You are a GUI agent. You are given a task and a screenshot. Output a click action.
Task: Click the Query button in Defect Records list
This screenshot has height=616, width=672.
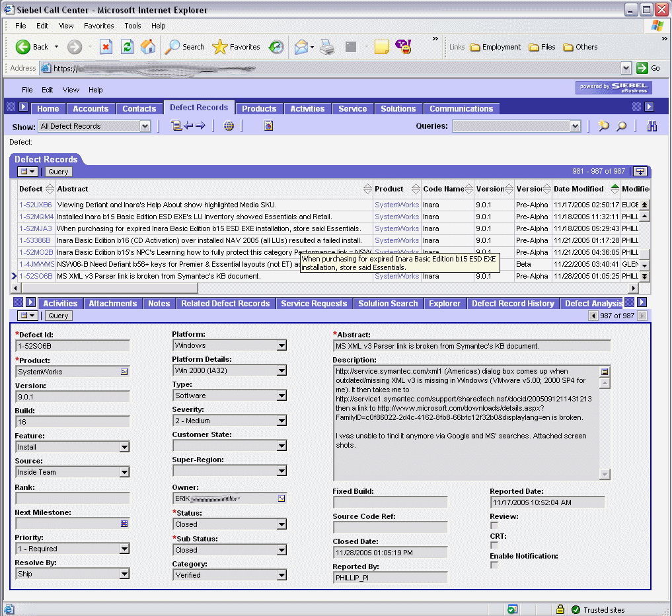pos(58,172)
